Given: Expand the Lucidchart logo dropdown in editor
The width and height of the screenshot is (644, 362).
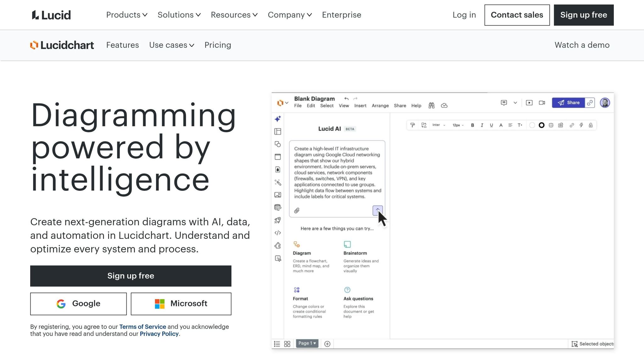Looking at the screenshot, I should 283,103.
